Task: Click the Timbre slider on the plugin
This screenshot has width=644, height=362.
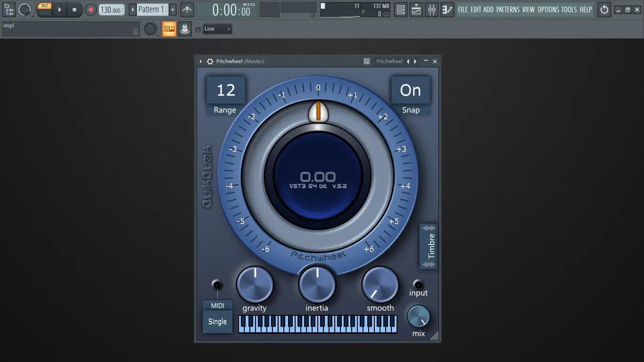Action: coord(428,246)
